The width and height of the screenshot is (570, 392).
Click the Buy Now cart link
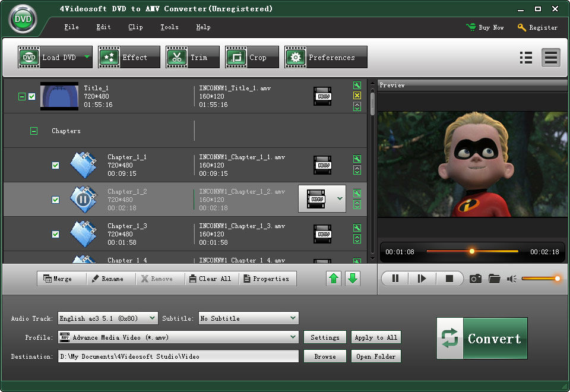[x=485, y=27]
